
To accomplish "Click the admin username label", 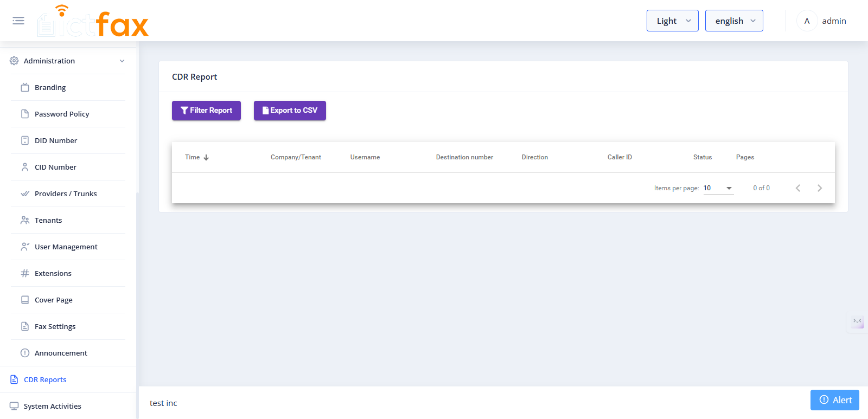I will point(834,21).
